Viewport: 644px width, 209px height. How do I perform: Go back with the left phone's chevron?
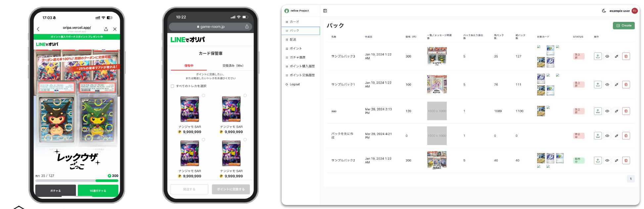[x=38, y=29]
